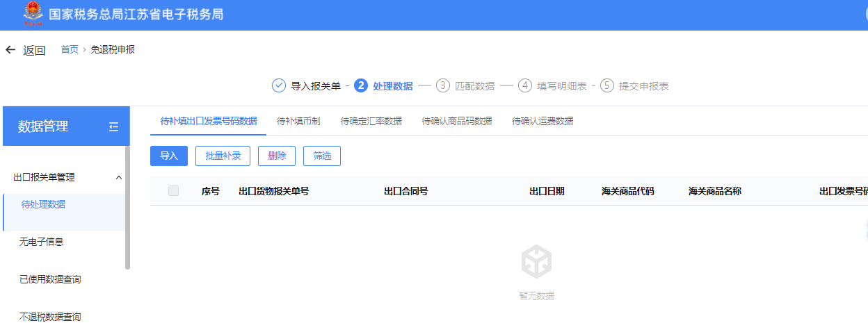Click step 1 checkmark circle icon
The image size is (868, 323).
[279, 86]
